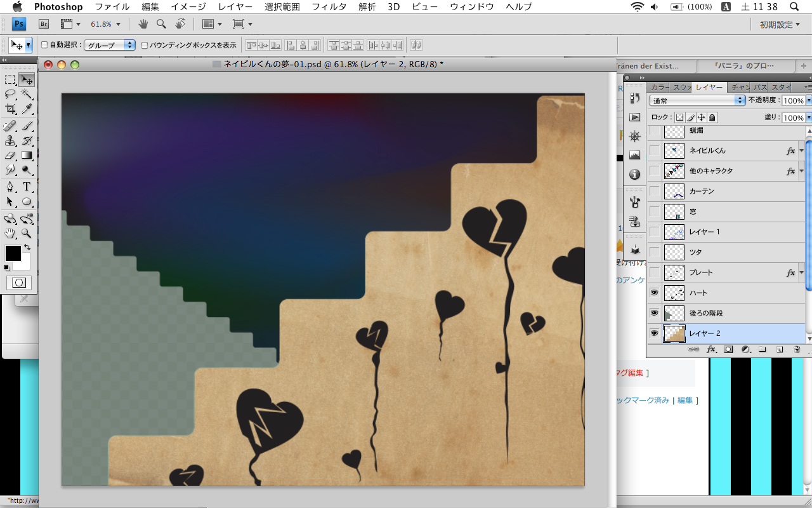The width and height of the screenshot is (812, 508).
Task: Select the Crop tool
Action: (x=10, y=109)
